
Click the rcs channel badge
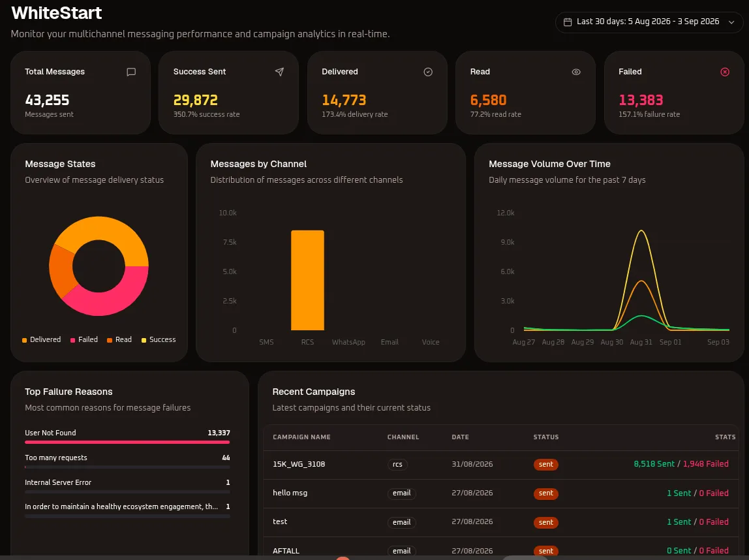(397, 465)
